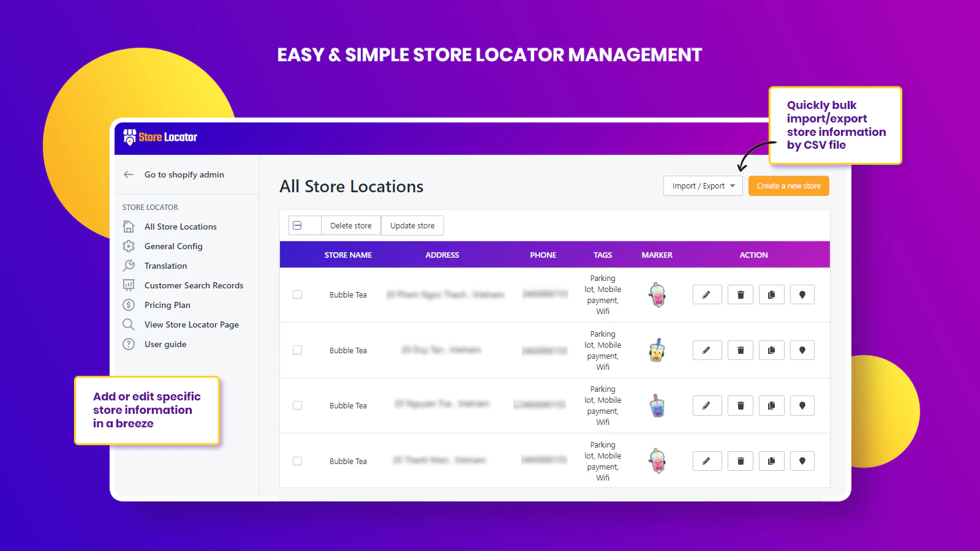Screen dimensions: 980x551
Task: Click the trash delete icon in fourth row
Action: click(x=740, y=461)
